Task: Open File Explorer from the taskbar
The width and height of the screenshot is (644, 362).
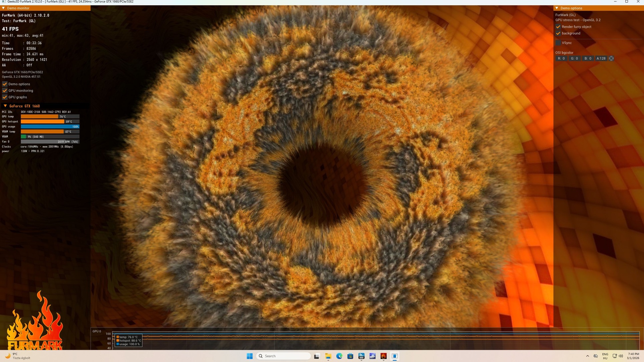Action: [x=328, y=356]
